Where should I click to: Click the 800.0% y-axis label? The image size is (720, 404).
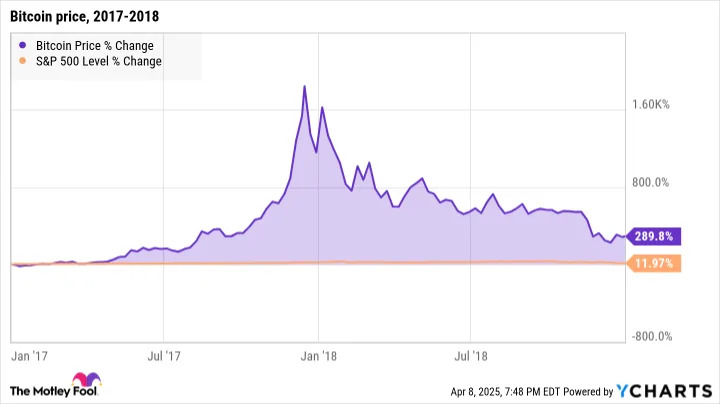pos(650,183)
